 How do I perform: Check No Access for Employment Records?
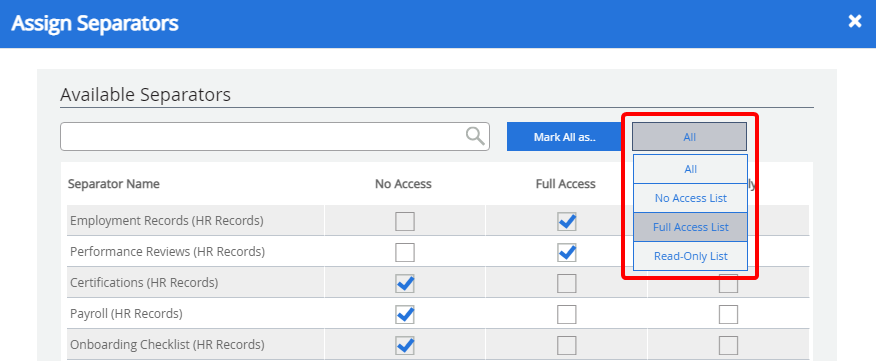click(x=405, y=221)
